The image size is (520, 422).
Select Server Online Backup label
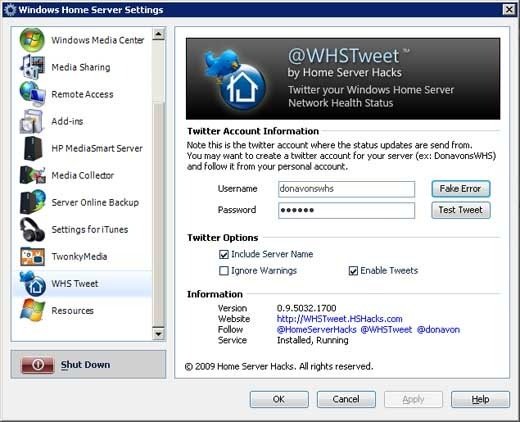pos(95,202)
